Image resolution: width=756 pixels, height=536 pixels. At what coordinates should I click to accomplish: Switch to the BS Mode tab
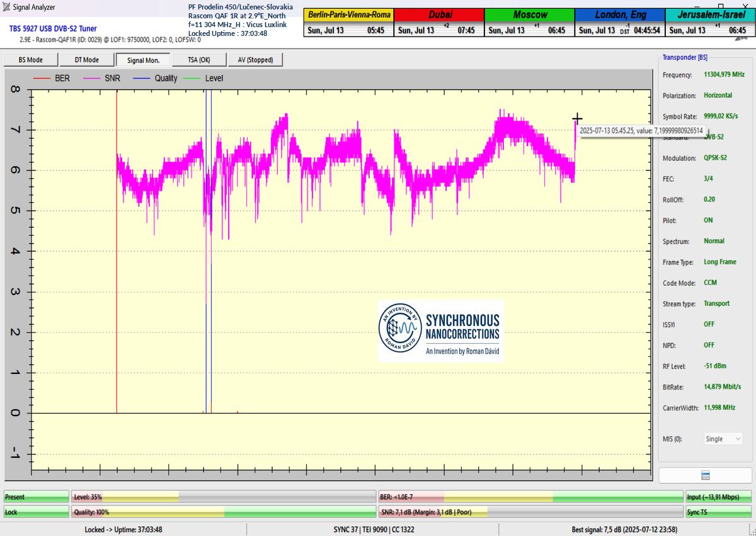31,60
